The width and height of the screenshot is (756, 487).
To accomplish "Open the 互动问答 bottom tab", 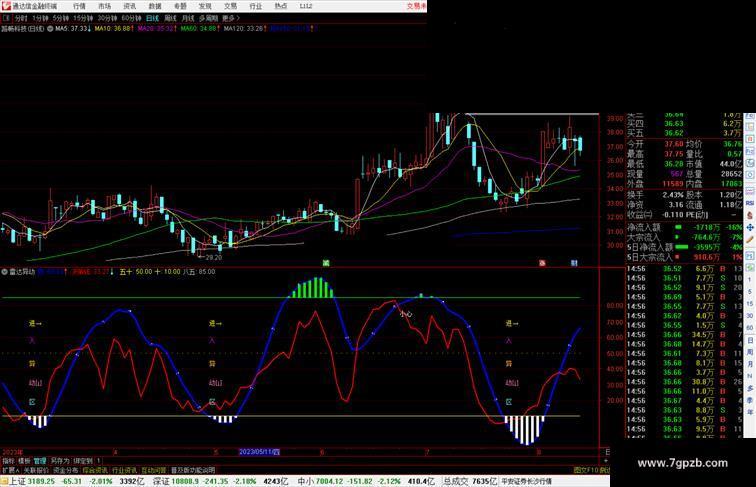I will pyautogui.click(x=154, y=470).
